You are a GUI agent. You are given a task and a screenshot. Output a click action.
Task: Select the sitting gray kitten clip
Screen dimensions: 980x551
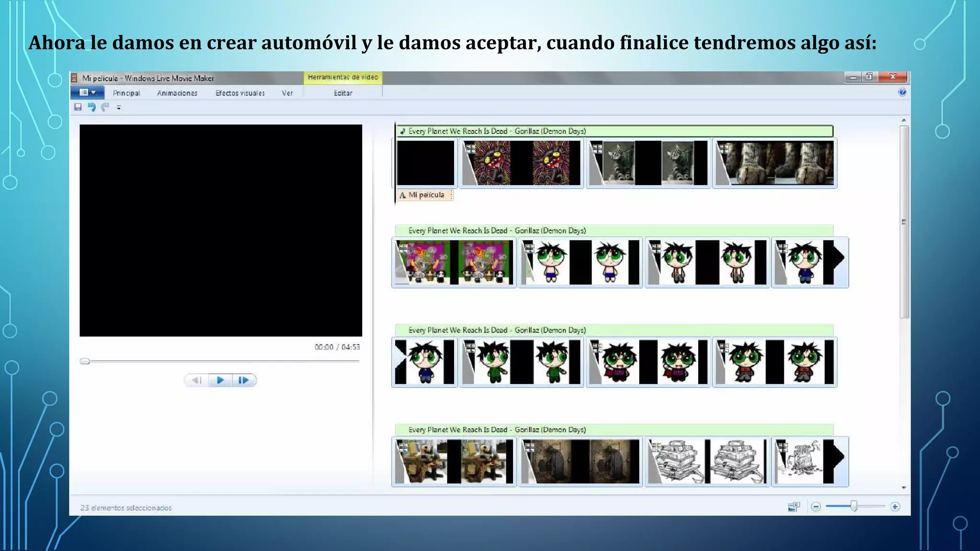648,163
